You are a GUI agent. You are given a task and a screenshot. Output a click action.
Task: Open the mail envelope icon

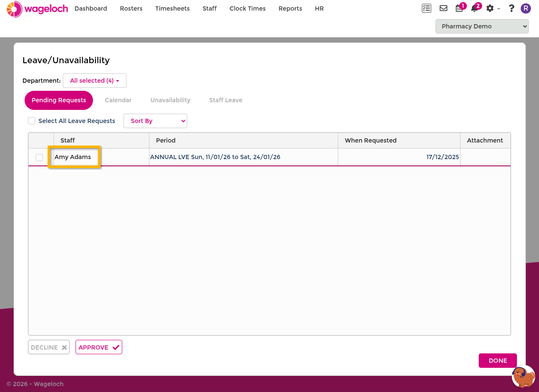pos(444,8)
